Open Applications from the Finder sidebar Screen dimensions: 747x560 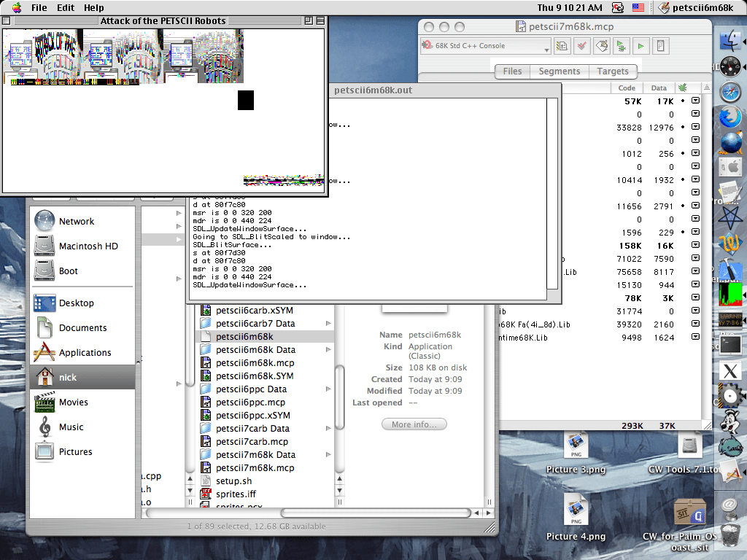pos(72,353)
